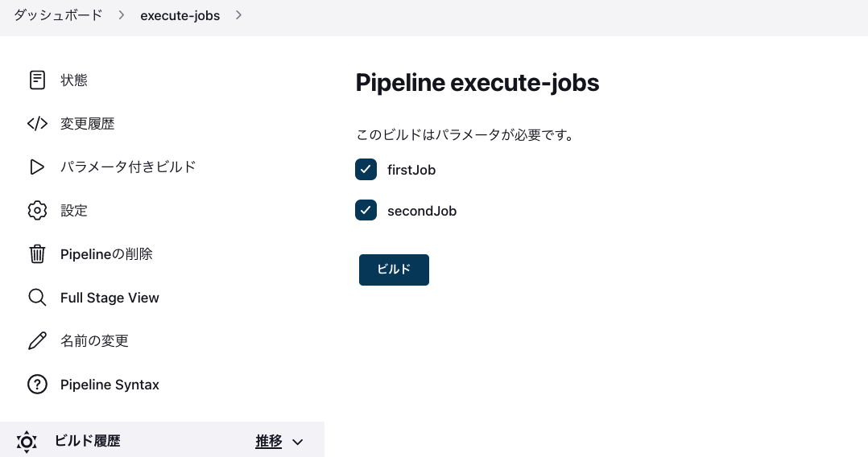Click the 推移 link
Image resolution: width=868 pixels, height=457 pixels.
tap(268, 441)
